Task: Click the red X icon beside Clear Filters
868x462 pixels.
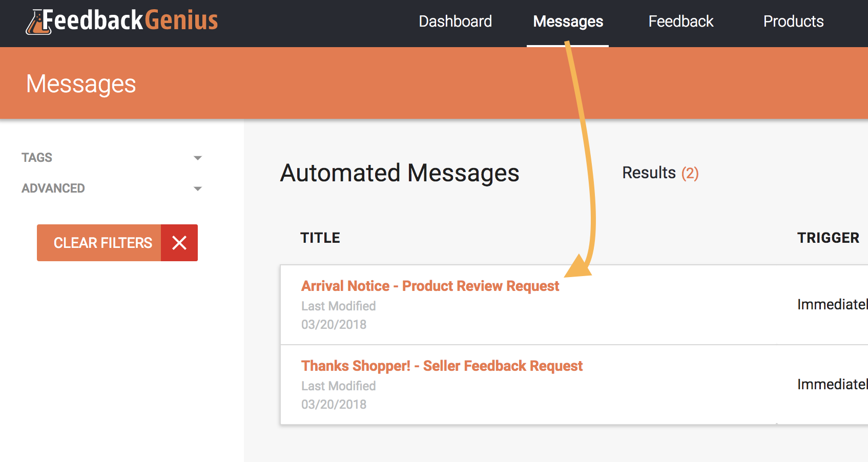Action: coord(179,243)
